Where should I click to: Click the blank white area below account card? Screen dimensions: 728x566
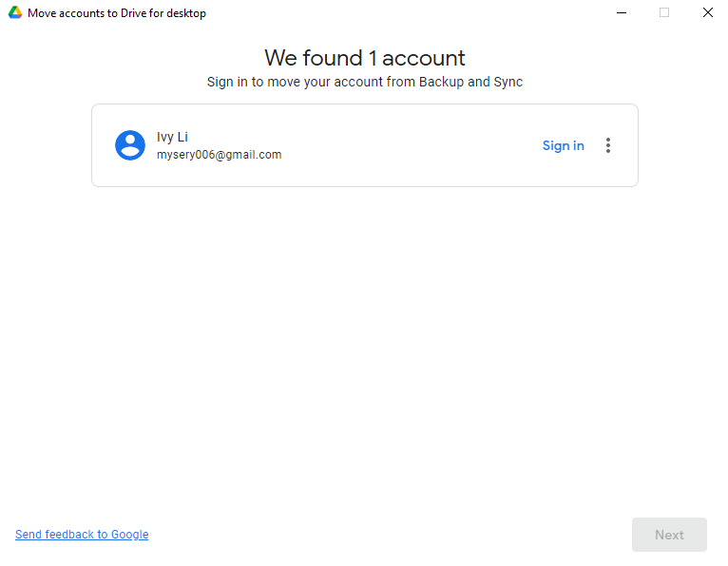tap(364, 351)
